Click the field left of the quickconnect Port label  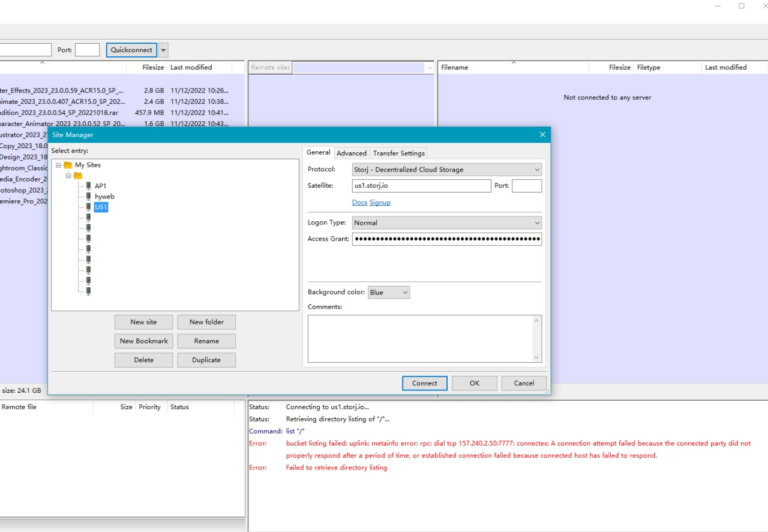tap(26, 50)
